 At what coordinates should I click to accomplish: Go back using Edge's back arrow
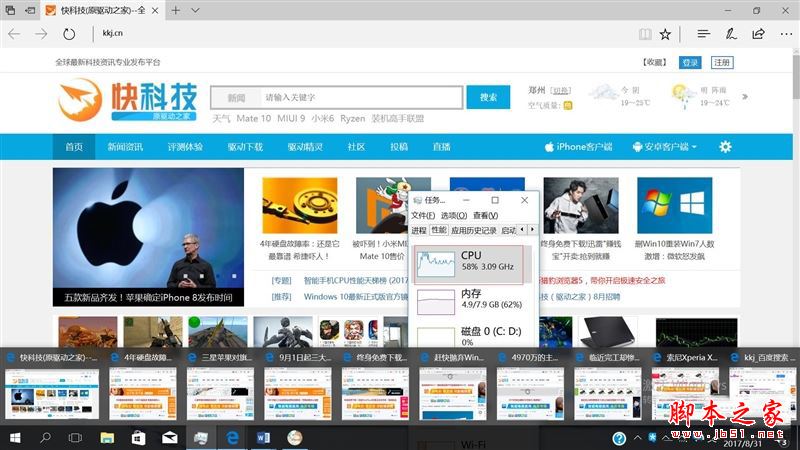point(14,34)
